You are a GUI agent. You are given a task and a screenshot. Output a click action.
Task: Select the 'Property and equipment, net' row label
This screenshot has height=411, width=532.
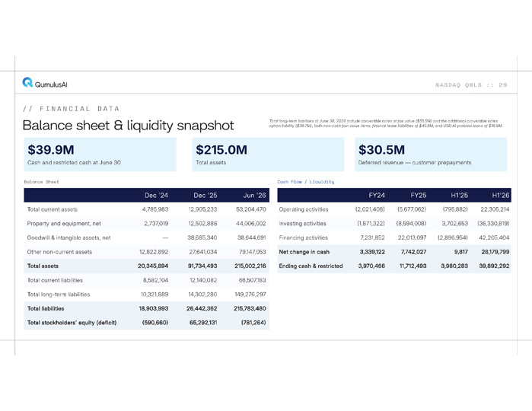coord(64,224)
